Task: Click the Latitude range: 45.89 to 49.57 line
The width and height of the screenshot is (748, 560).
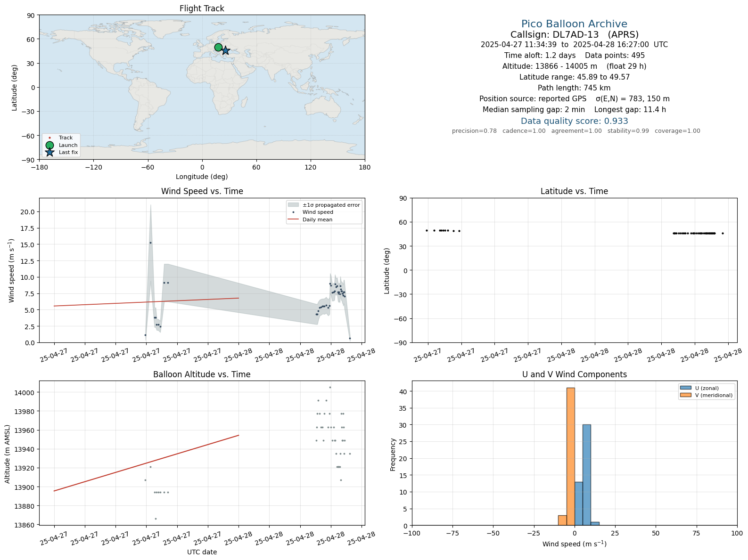Action: [x=574, y=77]
